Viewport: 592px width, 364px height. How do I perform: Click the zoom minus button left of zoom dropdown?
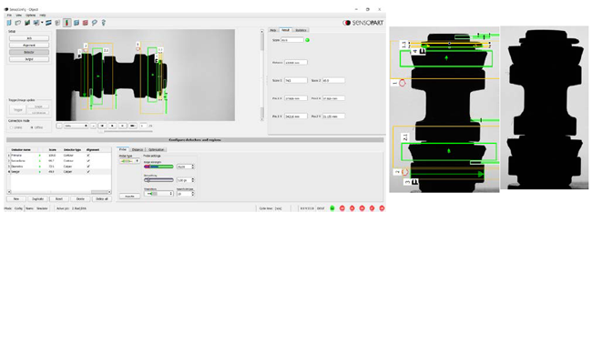pos(59,126)
